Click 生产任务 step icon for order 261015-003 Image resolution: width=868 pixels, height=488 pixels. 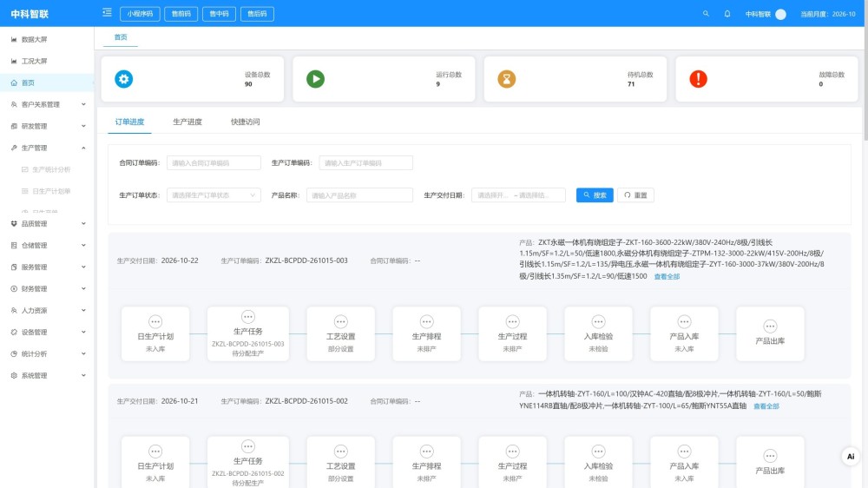(x=248, y=317)
